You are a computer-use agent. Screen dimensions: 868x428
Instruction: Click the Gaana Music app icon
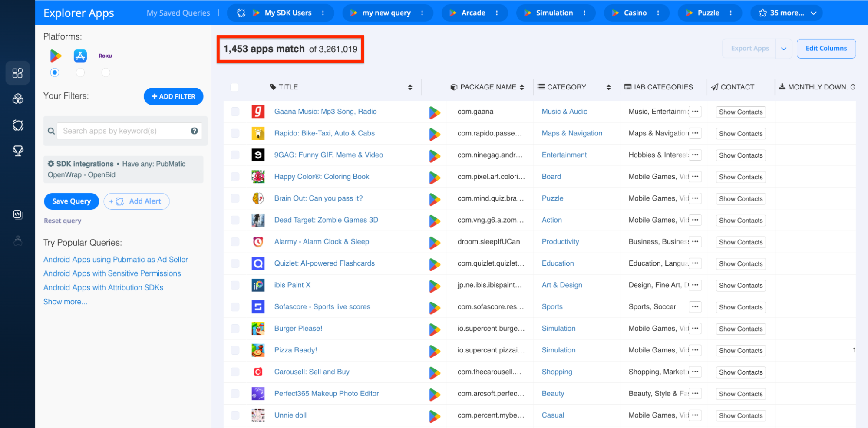258,112
